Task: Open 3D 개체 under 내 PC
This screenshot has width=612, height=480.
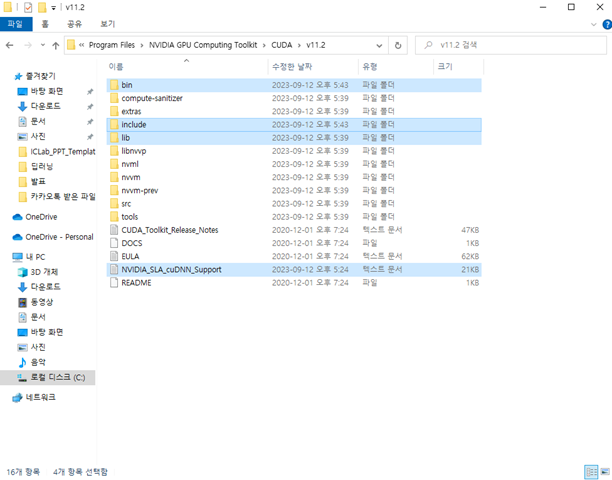Action: tap(44, 272)
